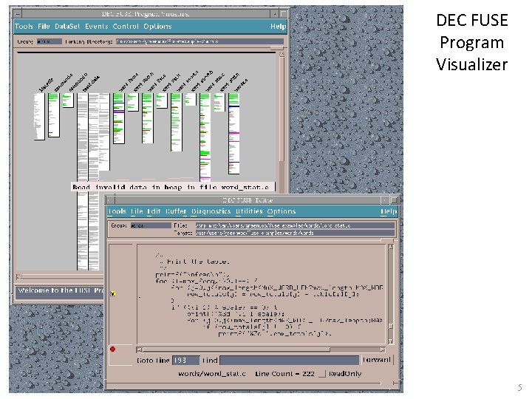Click the Visualizer horizontal scrollbar left arrow
This screenshot has height=399, width=532.
(x=19, y=276)
